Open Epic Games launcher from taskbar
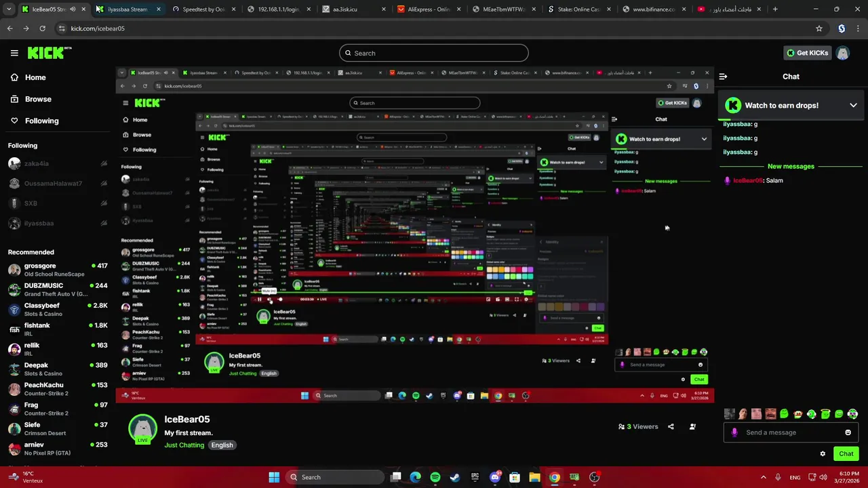 (x=475, y=477)
